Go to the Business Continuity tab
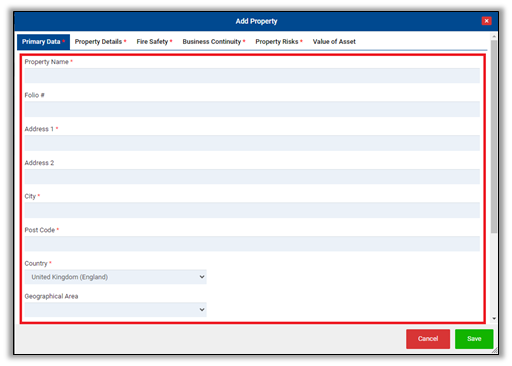The width and height of the screenshot is (512, 366). pyautogui.click(x=214, y=42)
